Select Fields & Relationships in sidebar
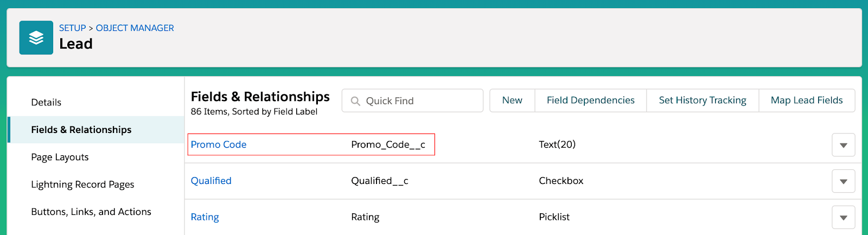Screen dimensions: 868x235 [81, 130]
